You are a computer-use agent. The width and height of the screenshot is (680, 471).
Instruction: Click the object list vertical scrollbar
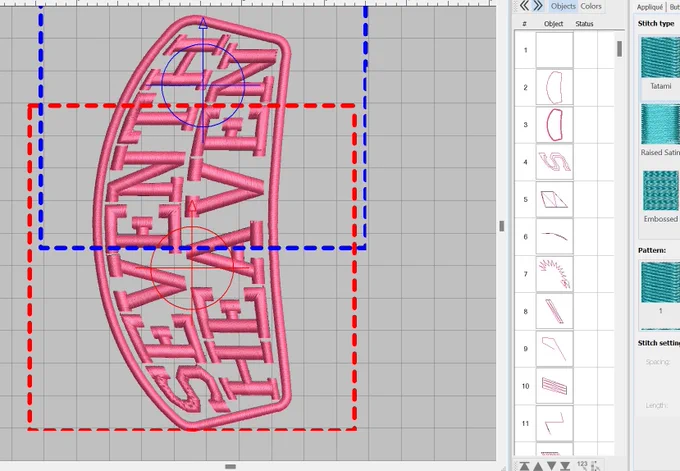(x=619, y=49)
